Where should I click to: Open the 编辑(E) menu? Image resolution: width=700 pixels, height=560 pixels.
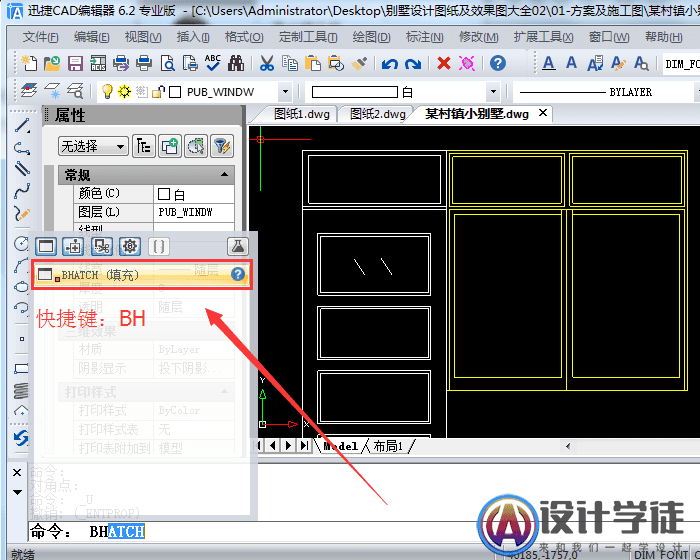coord(91,37)
